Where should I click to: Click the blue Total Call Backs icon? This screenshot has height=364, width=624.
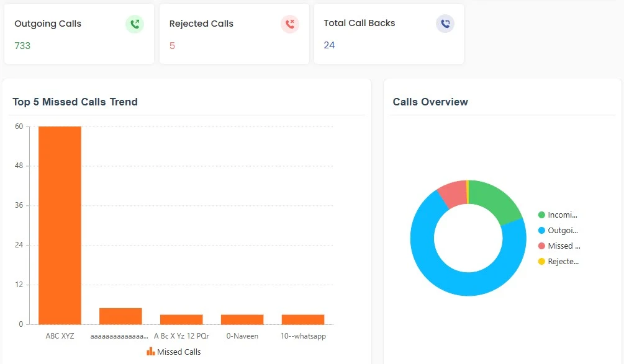[x=445, y=24]
